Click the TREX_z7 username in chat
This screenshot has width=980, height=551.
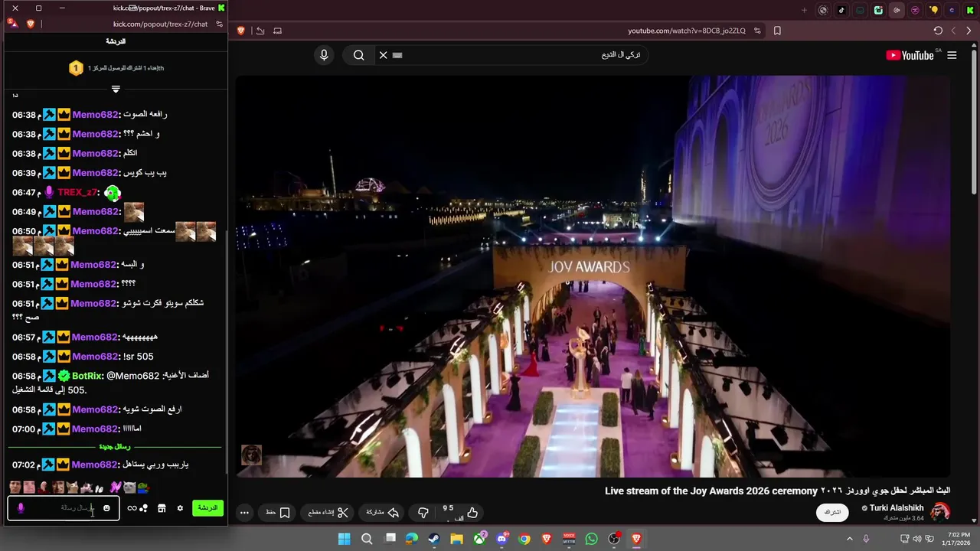pos(77,192)
